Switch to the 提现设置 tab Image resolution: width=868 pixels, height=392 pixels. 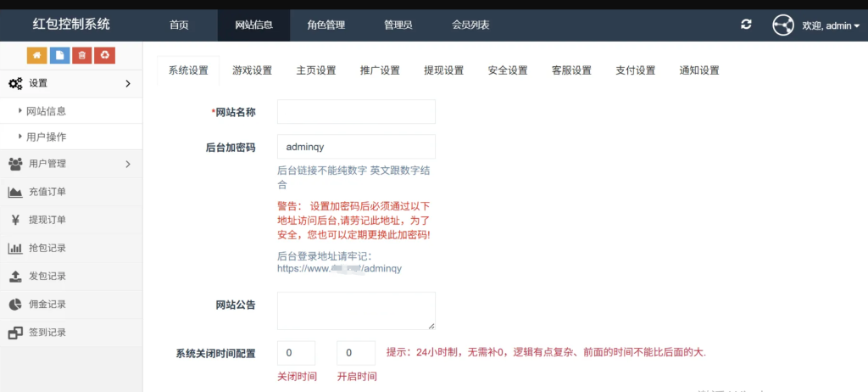[443, 70]
